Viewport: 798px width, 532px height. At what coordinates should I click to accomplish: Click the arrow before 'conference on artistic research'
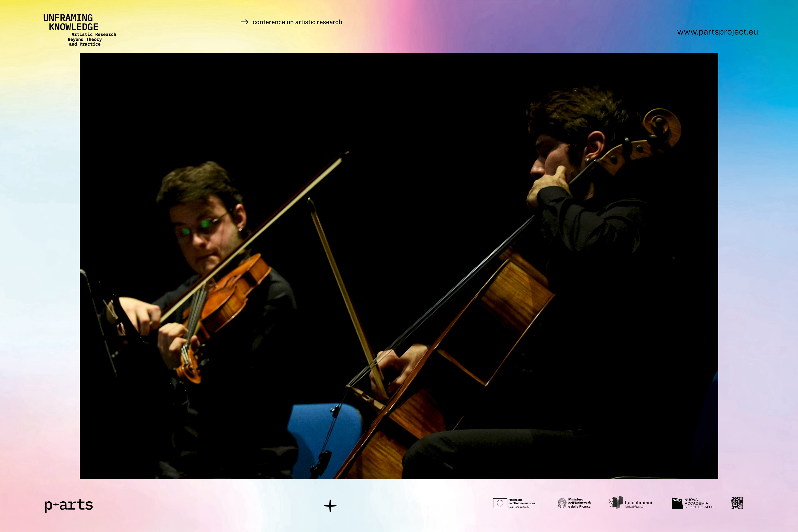click(245, 22)
